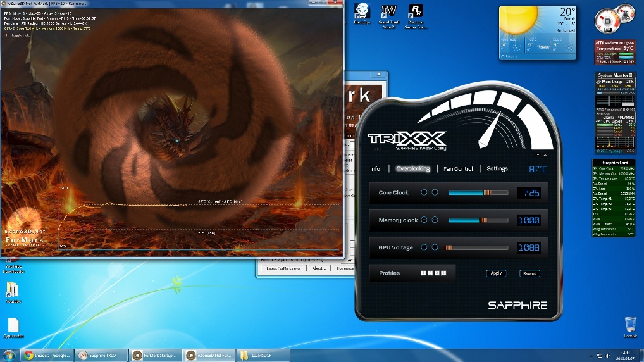Screen dimensions: 644x362
Task: Click the Graphics Card gadget header
Action: 614,163
